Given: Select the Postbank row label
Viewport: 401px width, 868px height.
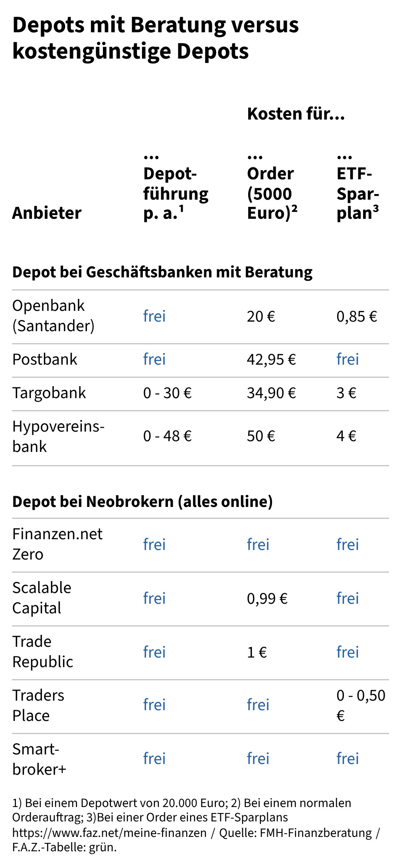Looking at the screenshot, I should coord(45,359).
